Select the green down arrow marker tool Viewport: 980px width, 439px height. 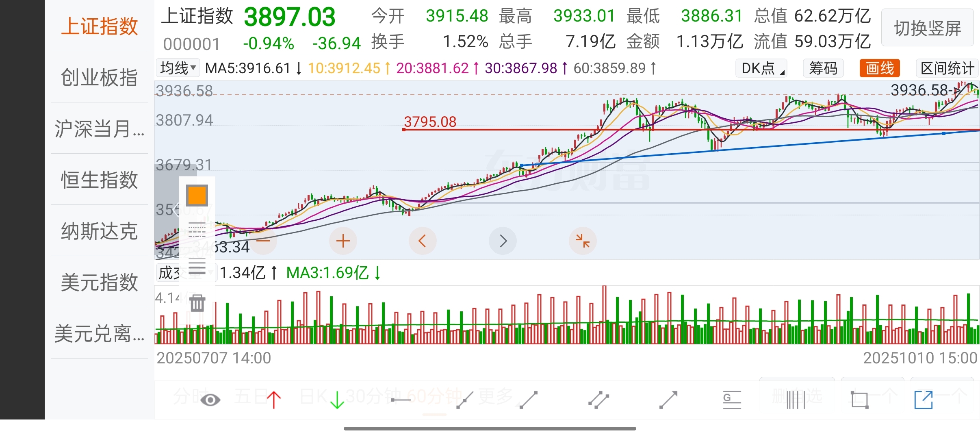337,400
